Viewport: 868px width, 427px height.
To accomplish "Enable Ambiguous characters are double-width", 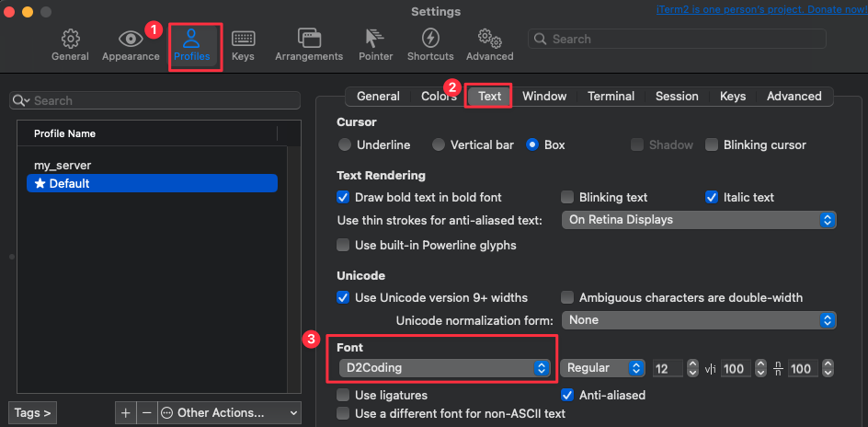I will coord(567,297).
